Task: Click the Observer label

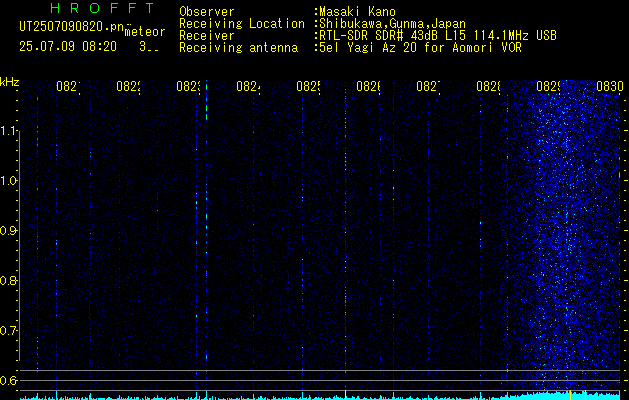Action: 207,12
